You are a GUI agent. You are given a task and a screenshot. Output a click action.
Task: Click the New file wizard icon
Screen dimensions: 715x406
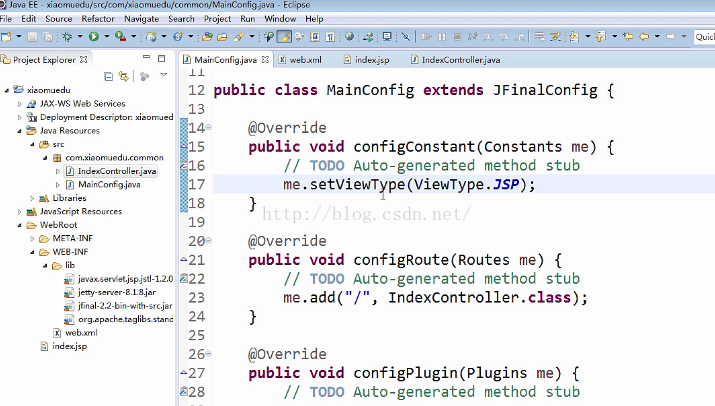click(6, 36)
